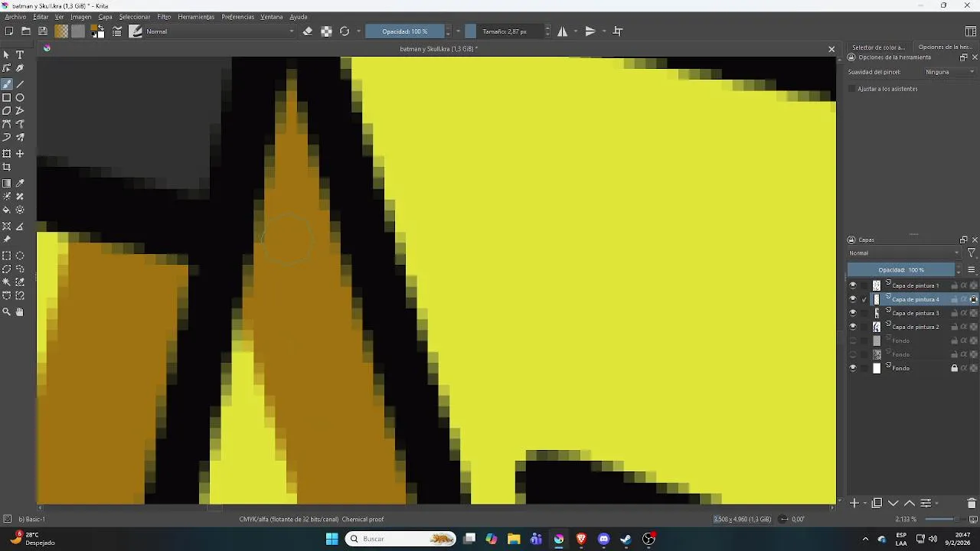Select the Transform tool
This screenshot has width=980, height=551.
pos(7,154)
